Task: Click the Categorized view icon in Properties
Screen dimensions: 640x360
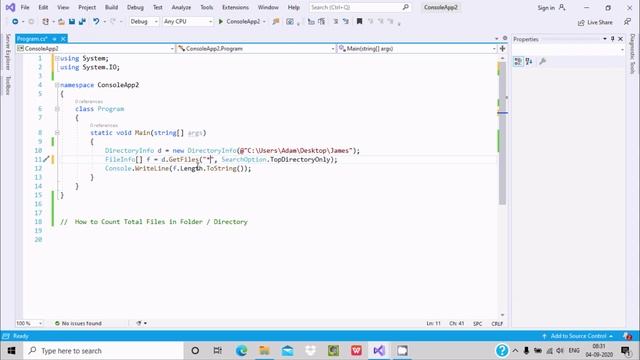Action: tap(518, 61)
